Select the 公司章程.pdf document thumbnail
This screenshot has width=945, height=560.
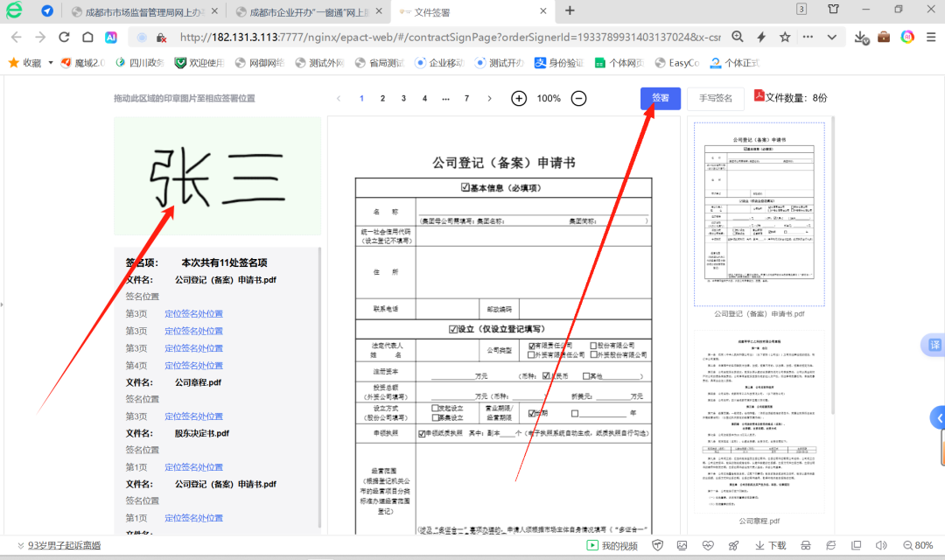pos(759,422)
